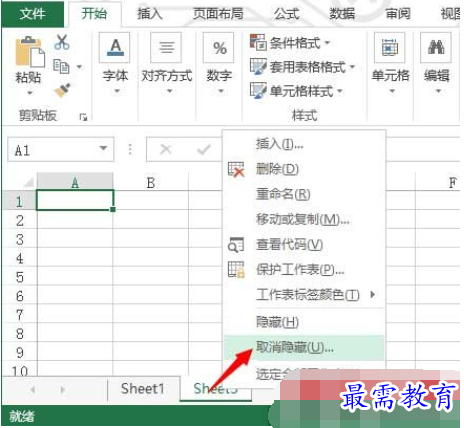464x428 pixels.
Task: Select 取消隐藏(U)... unhide menu item
Action: point(304,348)
